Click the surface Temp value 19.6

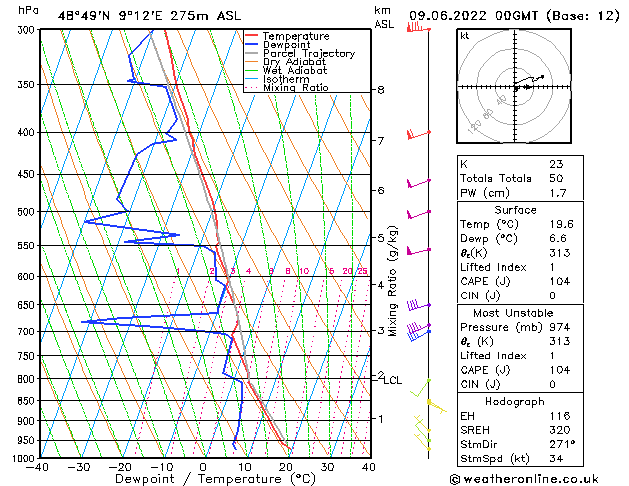pyautogui.click(x=561, y=224)
